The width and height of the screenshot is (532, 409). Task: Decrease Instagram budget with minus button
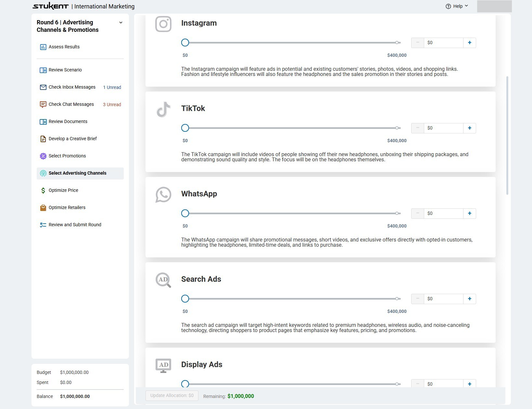click(x=418, y=43)
